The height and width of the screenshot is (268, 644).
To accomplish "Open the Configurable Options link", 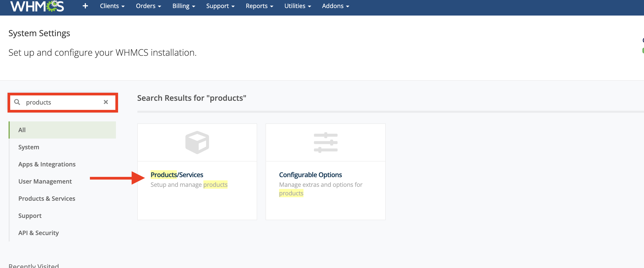I will pyautogui.click(x=310, y=175).
